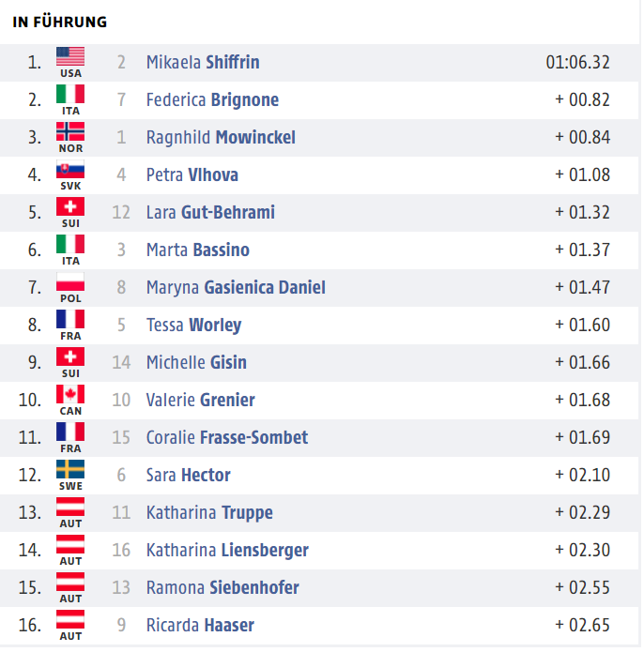Image resolution: width=644 pixels, height=652 pixels.
Task: Click the Canada flag beside Valerie Grenier
Action: point(70,395)
